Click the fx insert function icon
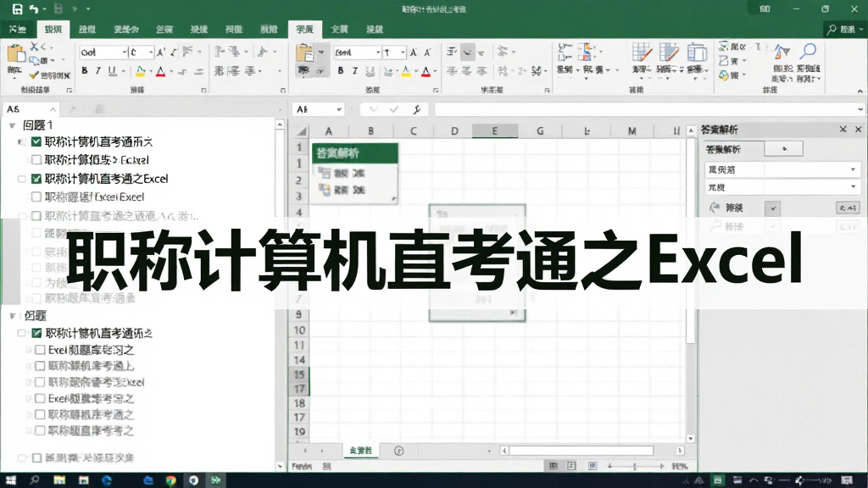868x488 pixels. (417, 109)
